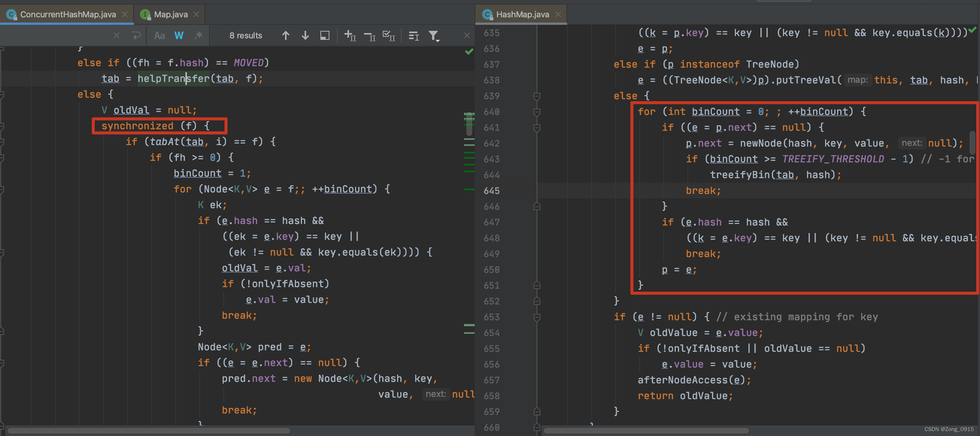This screenshot has width=980, height=436.
Task: Click the helpTransfer method call
Action: [173, 79]
